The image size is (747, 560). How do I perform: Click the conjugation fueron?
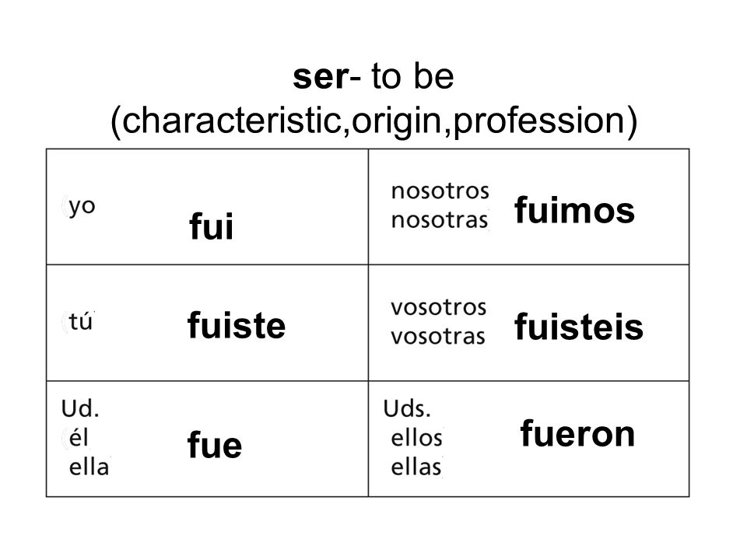(577, 433)
